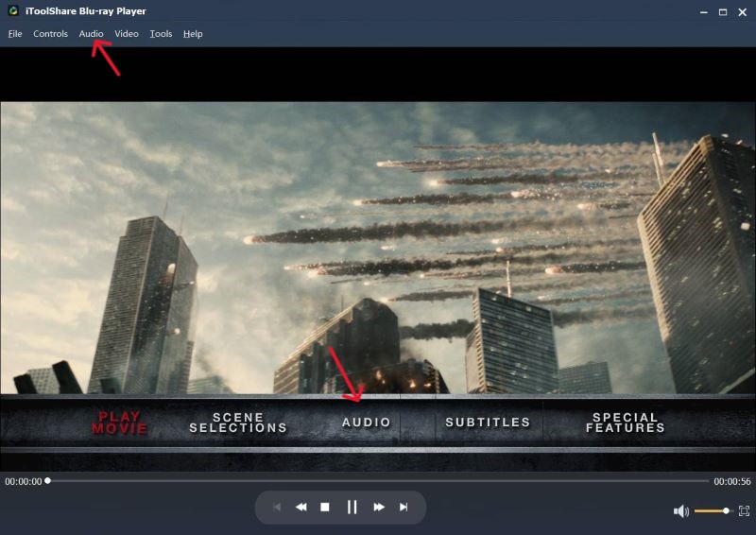Open the Audio menu in menu bar
Image resolution: width=756 pixels, height=535 pixels.
point(91,34)
